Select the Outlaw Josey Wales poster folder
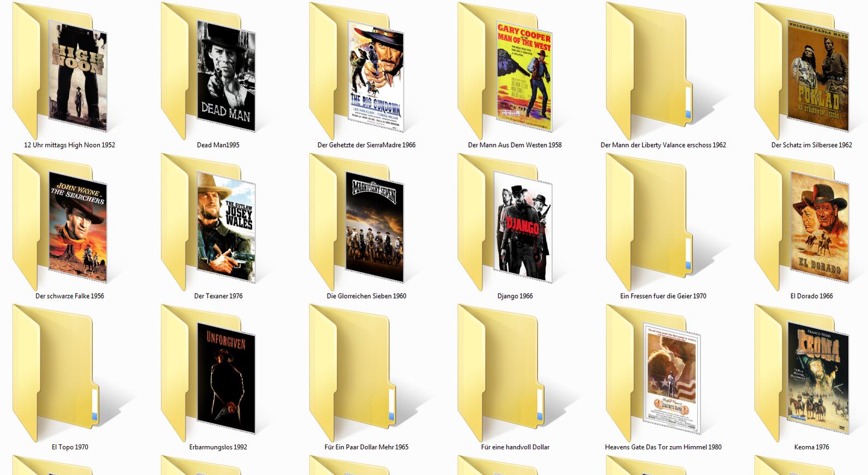 (x=209, y=222)
